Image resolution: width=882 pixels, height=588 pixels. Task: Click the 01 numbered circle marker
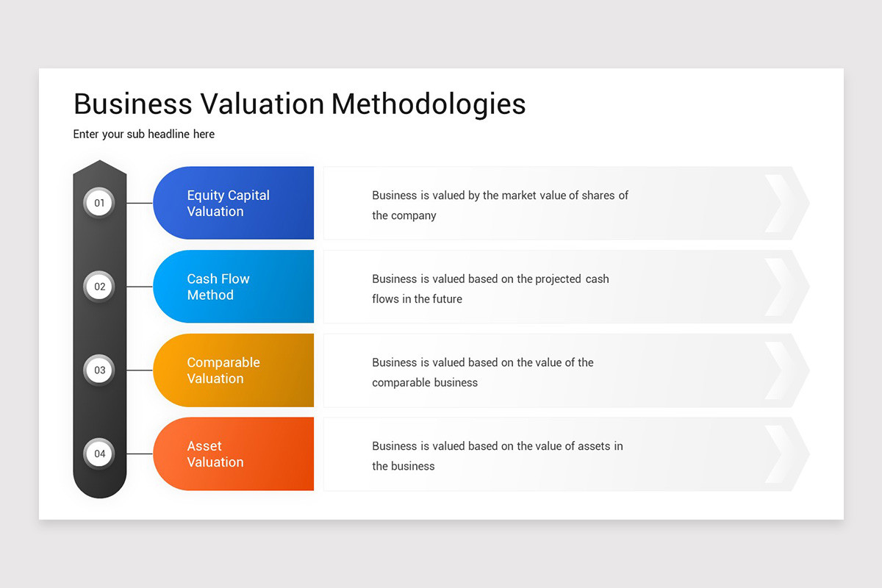pos(99,203)
